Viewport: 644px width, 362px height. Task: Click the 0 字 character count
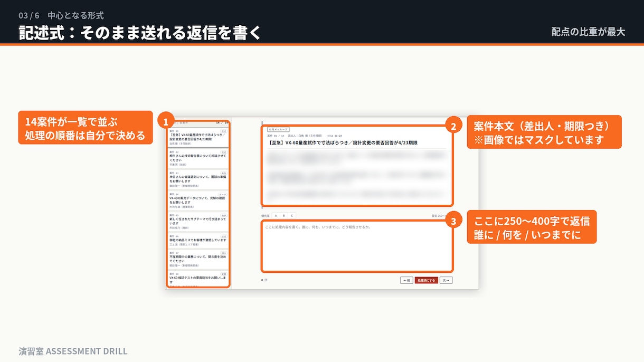point(264,280)
